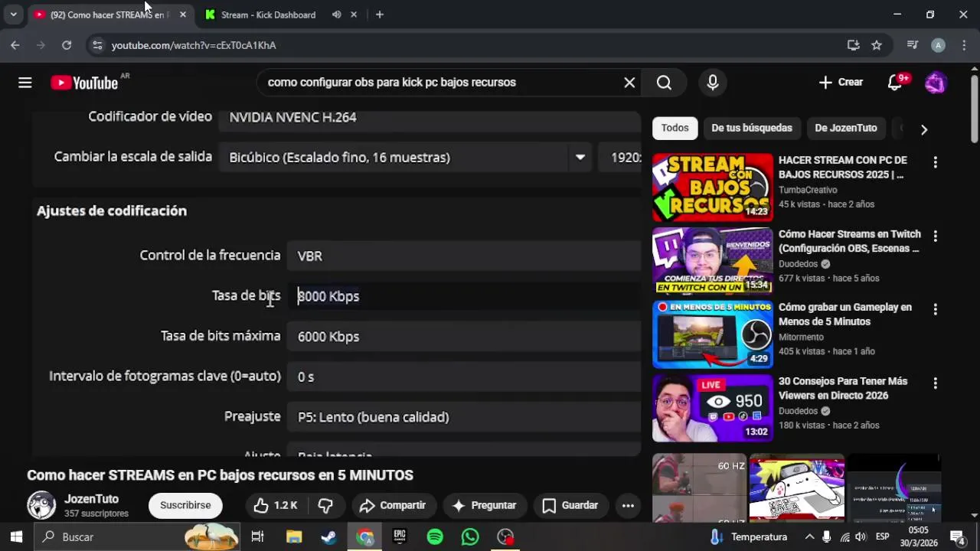Open the 30 Consejos Para Tener Más Viewers video
The height and width of the screenshot is (551, 980).
coord(843,388)
